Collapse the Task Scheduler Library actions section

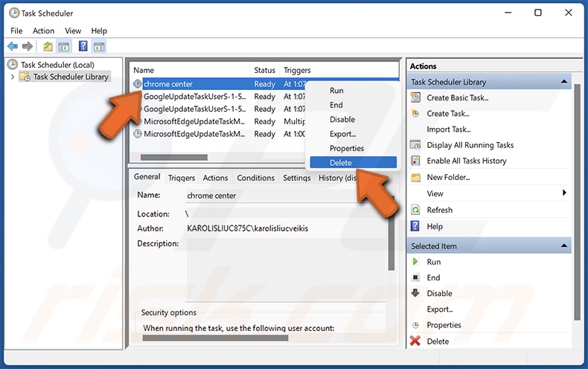564,82
